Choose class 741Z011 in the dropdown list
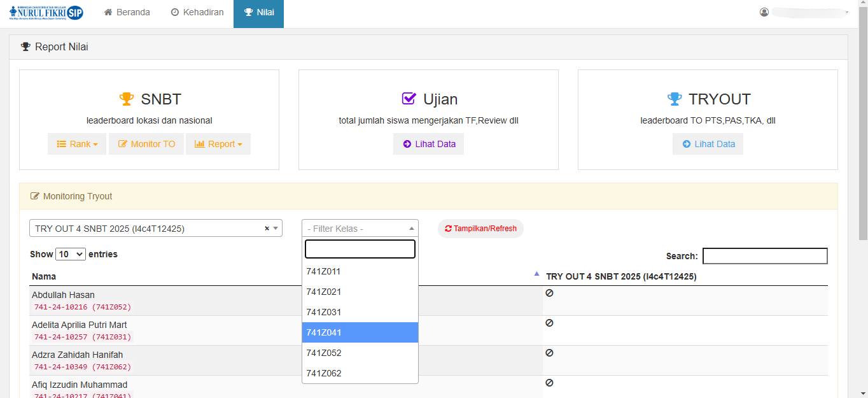 (360, 271)
